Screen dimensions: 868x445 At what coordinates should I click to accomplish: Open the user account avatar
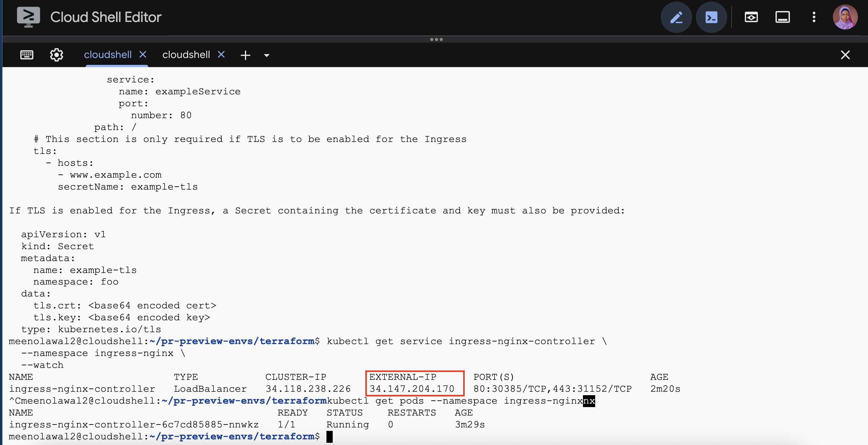pos(845,17)
